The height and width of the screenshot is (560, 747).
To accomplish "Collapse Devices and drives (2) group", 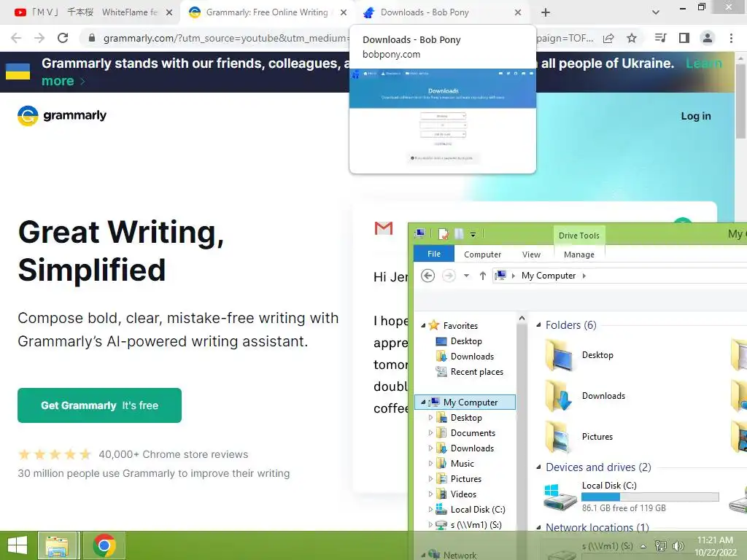I will click(538, 467).
